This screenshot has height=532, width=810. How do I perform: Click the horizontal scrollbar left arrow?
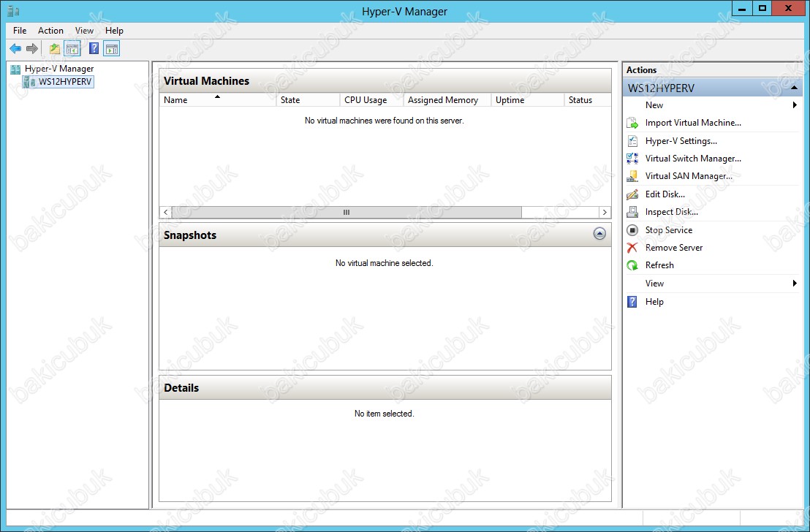point(165,212)
